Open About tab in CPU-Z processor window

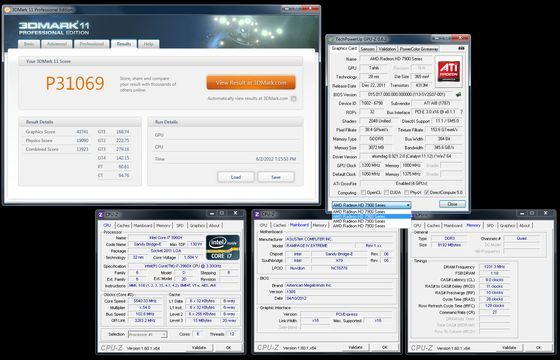[x=214, y=225]
